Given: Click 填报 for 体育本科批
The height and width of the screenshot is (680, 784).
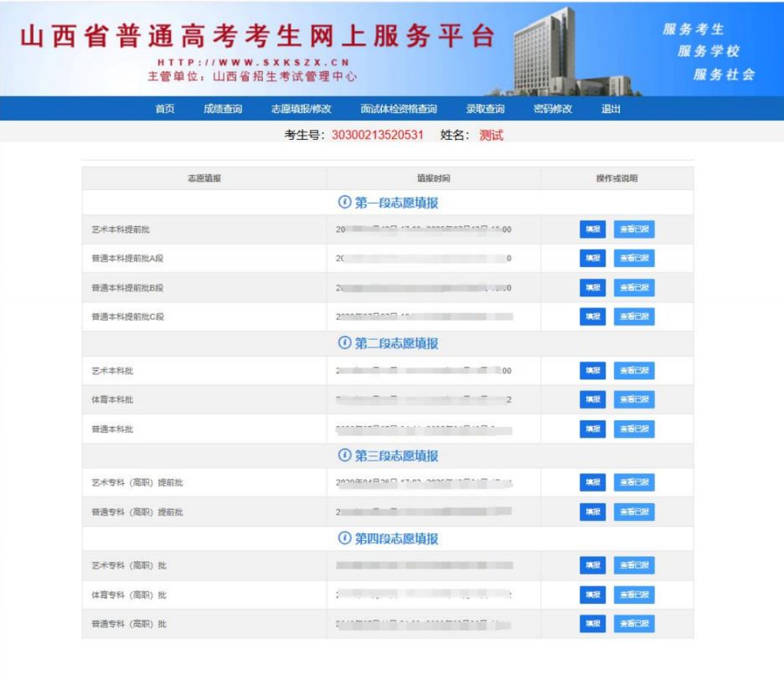Looking at the screenshot, I should [592, 399].
